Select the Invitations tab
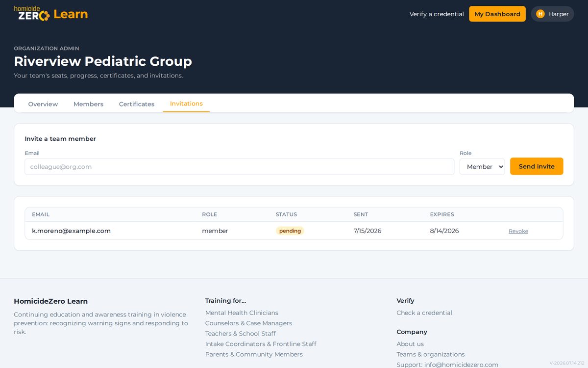 click(x=186, y=104)
